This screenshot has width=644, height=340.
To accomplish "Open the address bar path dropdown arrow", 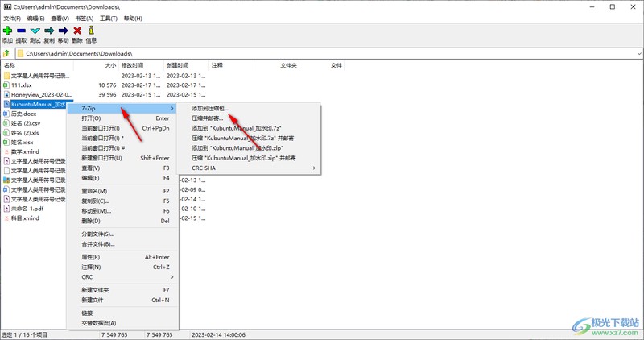I will pos(639,54).
